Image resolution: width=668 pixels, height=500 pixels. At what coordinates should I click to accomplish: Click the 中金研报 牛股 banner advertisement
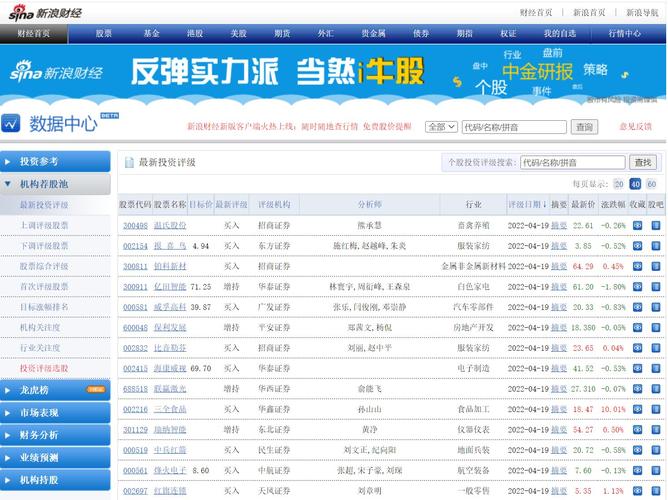pos(333,75)
